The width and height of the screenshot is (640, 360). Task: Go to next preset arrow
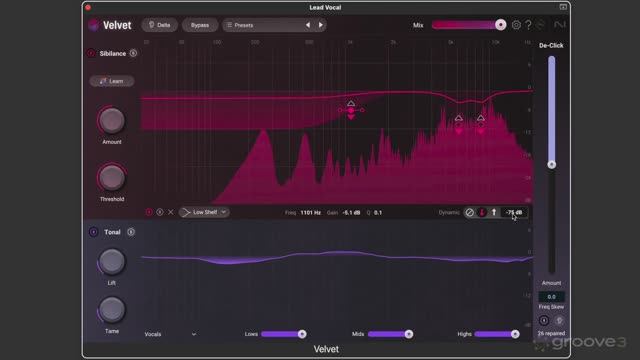pyautogui.click(x=321, y=25)
